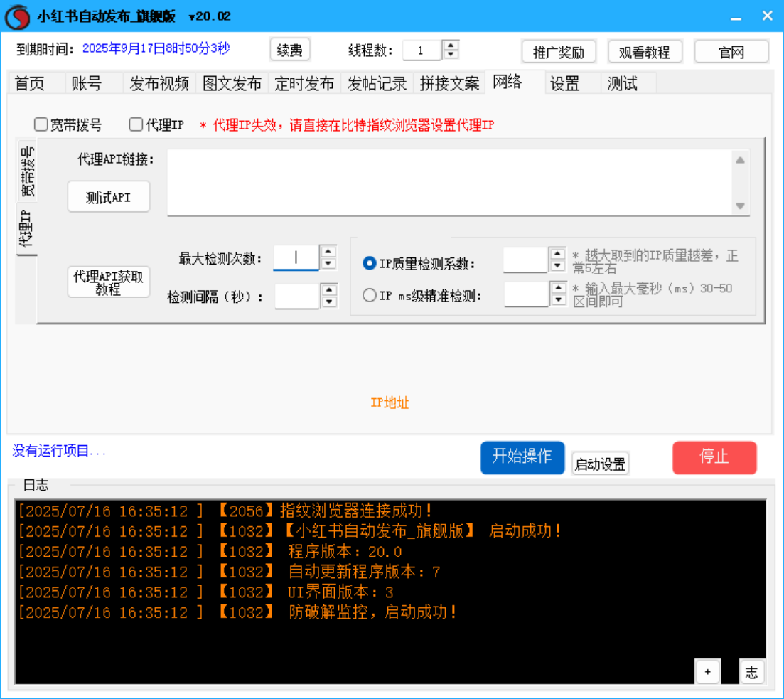The height and width of the screenshot is (699, 784).
Task: Select the vertical 代理IP side tab
Action: [26, 229]
